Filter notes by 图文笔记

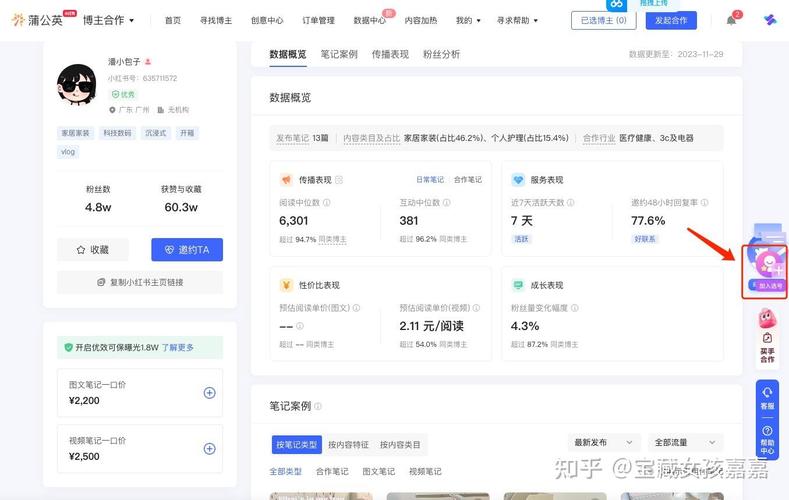pyautogui.click(x=378, y=471)
